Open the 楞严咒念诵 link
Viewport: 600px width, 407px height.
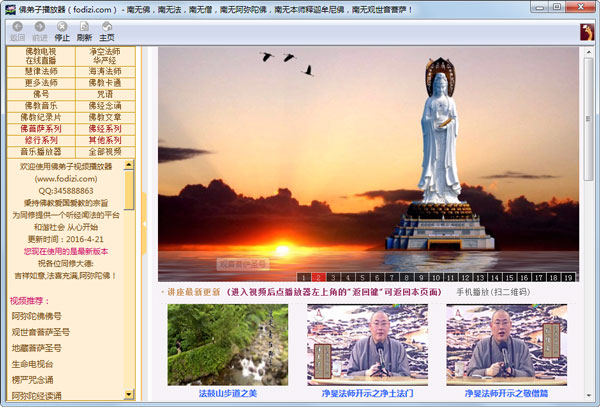click(33, 380)
